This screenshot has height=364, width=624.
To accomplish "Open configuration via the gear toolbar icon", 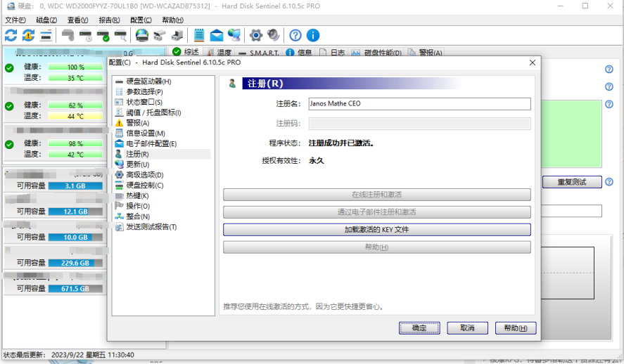I will [x=256, y=35].
